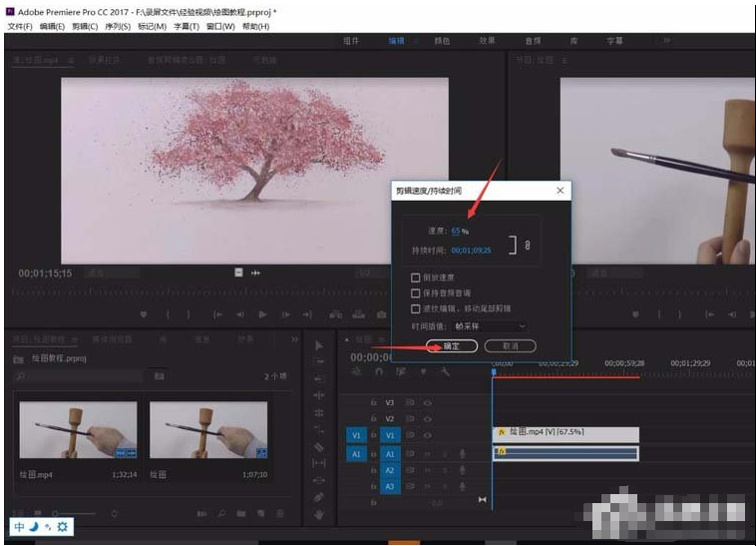Click the 取消 button
The width and height of the screenshot is (756, 546).
coord(510,346)
